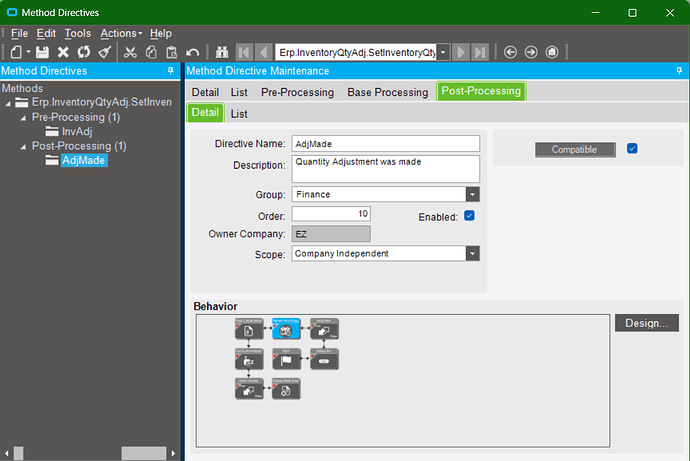Open the File menu

(x=19, y=33)
